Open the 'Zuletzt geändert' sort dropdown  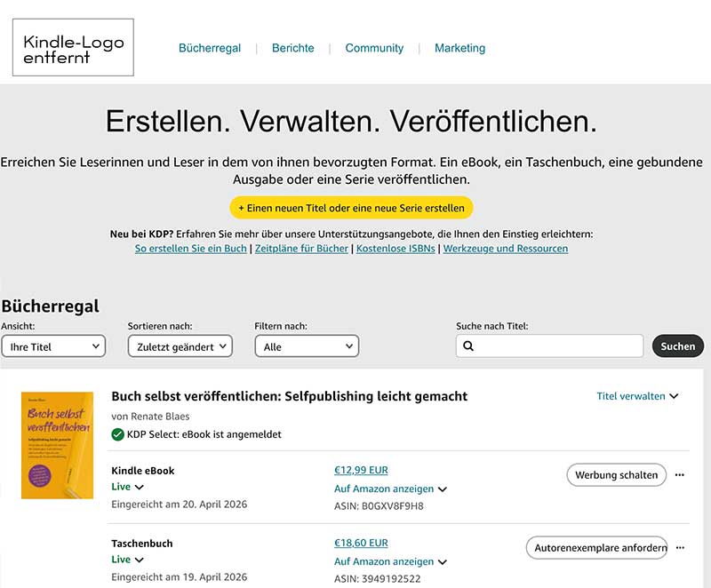coord(180,346)
